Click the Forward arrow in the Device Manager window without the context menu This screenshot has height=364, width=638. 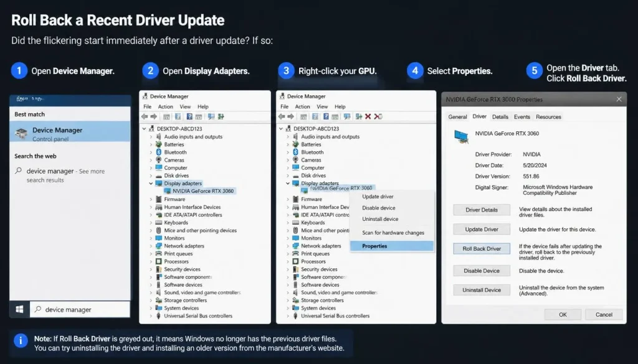coord(153,116)
